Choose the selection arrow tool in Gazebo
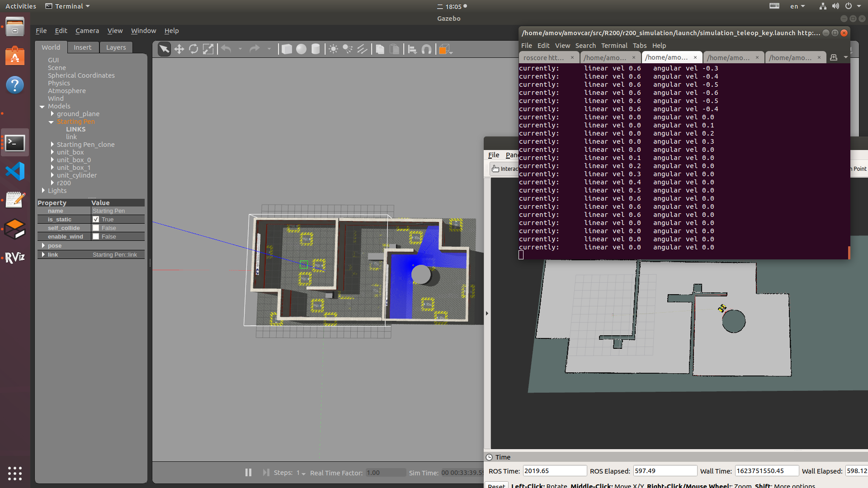The width and height of the screenshot is (868, 488). click(164, 49)
